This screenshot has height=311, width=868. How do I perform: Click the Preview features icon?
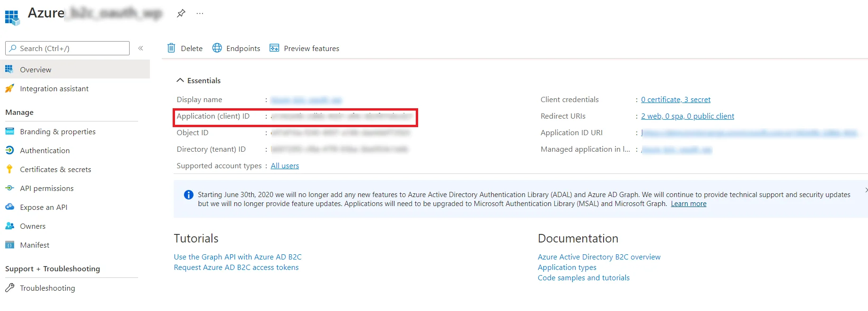pos(274,48)
